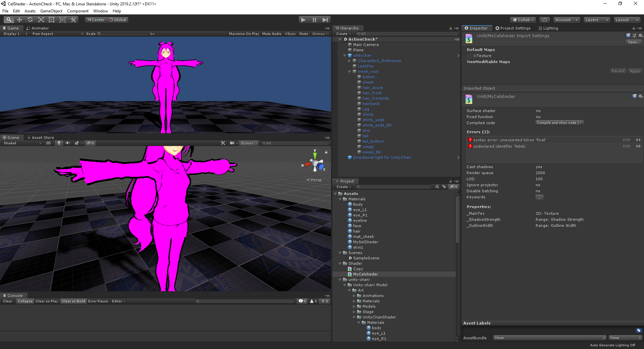Click the Pause button
This screenshot has width=644, height=349.
point(314,20)
